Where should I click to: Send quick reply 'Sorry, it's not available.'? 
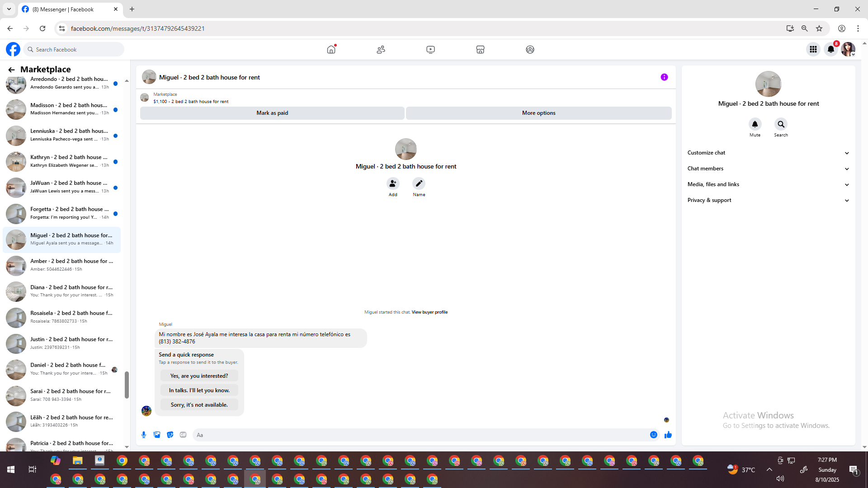(199, 405)
